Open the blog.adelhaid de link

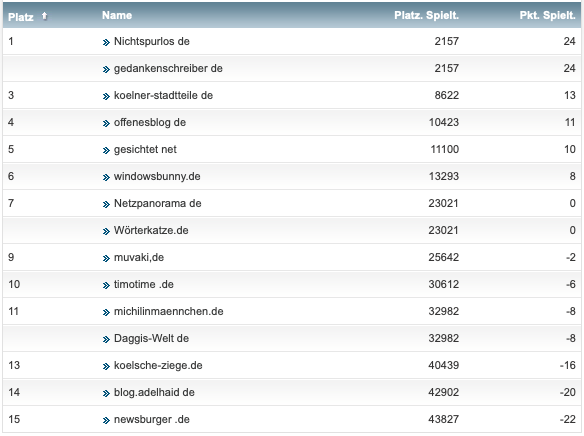[154, 392]
